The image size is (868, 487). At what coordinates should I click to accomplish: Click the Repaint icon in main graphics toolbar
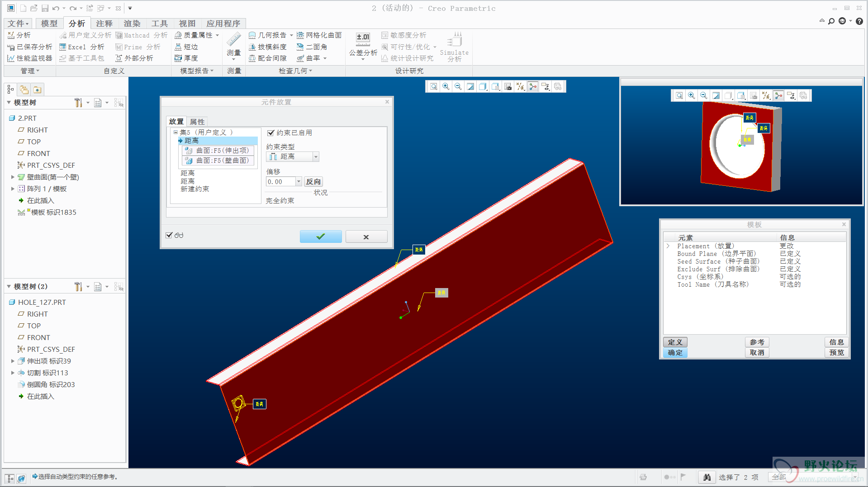point(470,86)
